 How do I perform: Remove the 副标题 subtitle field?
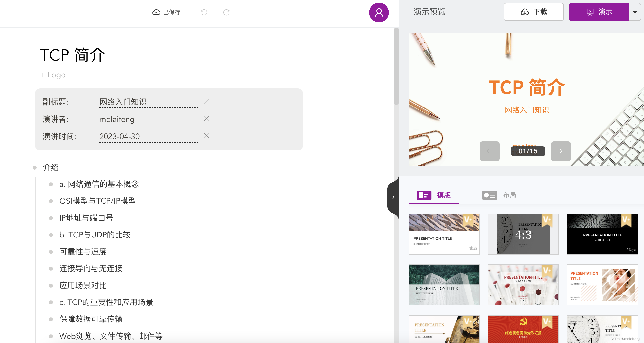pos(207,101)
